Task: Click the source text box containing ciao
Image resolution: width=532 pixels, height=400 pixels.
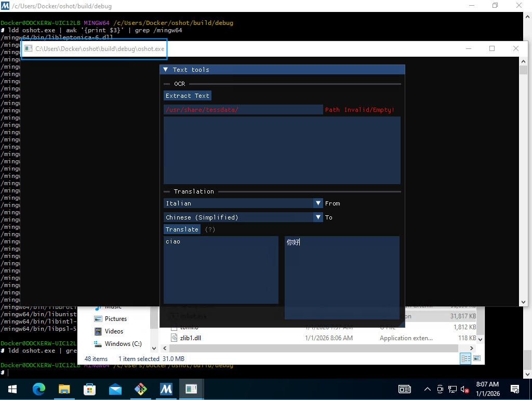Action: pyautogui.click(x=221, y=269)
